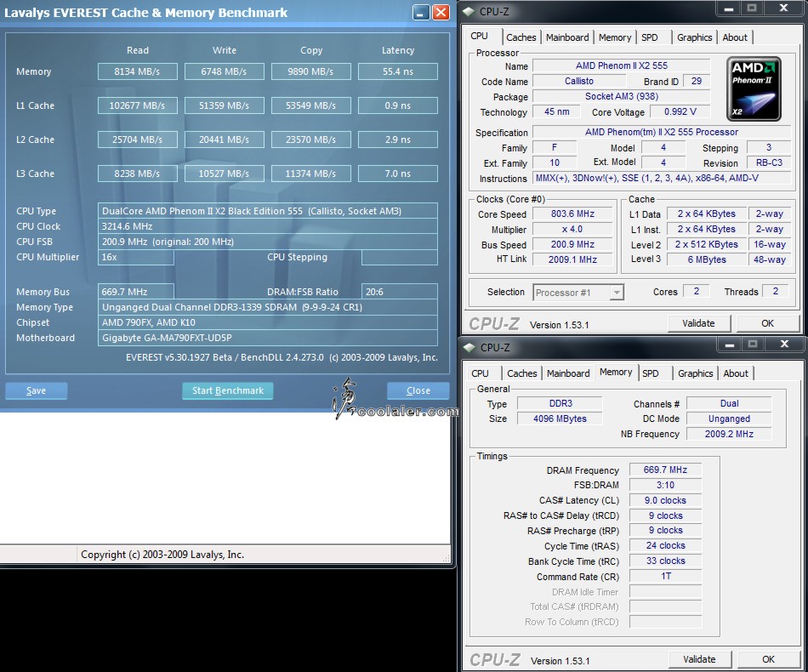Click the Level 3 cache value 6 MBytes
This screenshot has height=672, width=808.
coord(707,259)
